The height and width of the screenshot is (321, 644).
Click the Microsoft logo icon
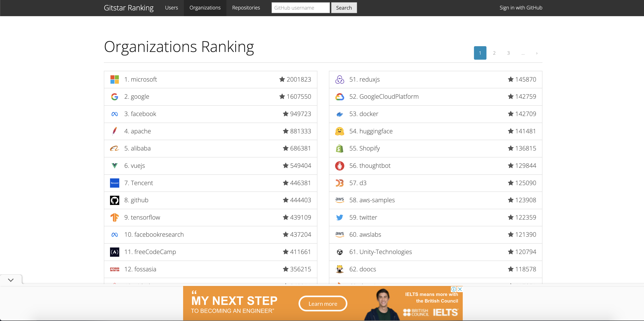(114, 79)
